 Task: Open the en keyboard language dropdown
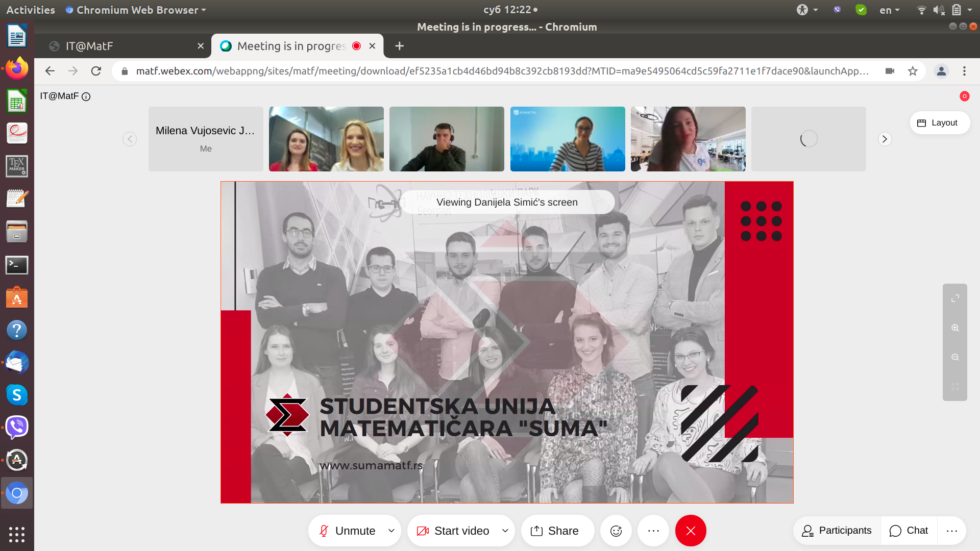click(x=889, y=10)
